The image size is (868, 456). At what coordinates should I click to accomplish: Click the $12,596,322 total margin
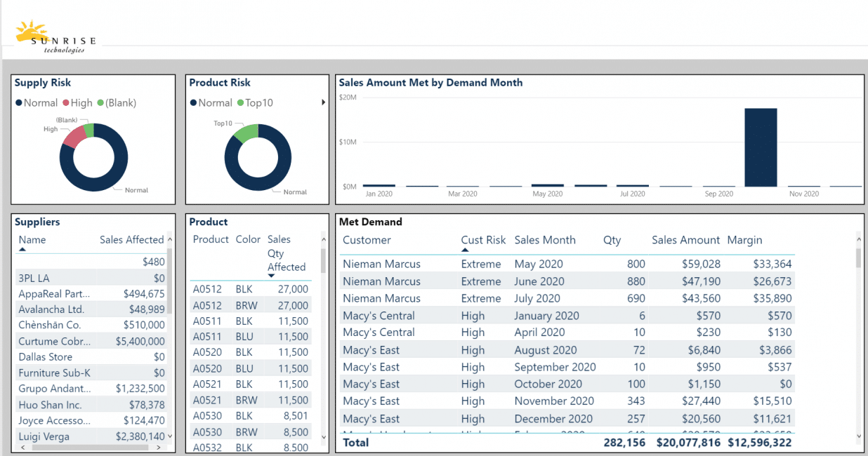760,443
